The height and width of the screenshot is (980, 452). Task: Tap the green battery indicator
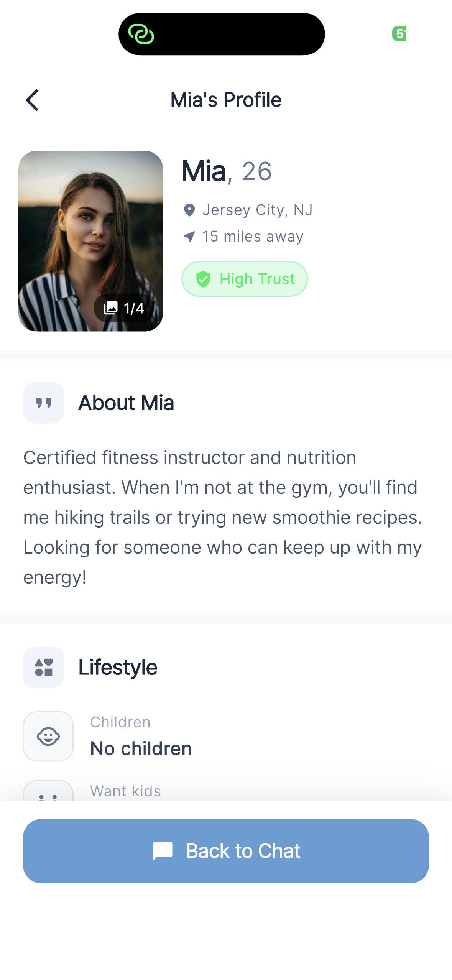399,34
